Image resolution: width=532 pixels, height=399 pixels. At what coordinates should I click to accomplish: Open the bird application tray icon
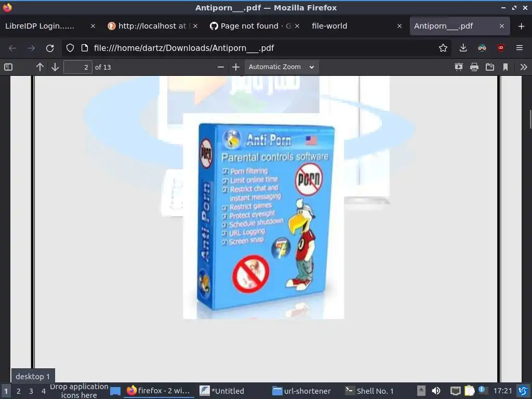[524, 391]
